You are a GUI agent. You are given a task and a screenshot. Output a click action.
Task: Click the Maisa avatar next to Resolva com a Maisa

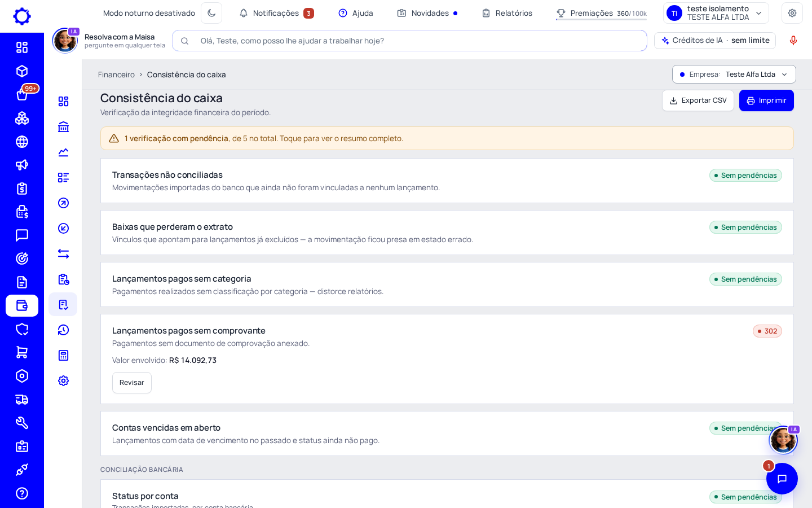point(65,41)
